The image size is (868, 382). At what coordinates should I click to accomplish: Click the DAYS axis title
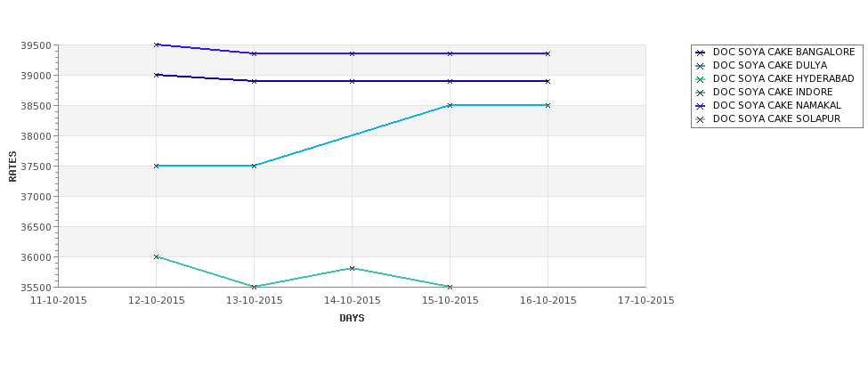(x=352, y=319)
